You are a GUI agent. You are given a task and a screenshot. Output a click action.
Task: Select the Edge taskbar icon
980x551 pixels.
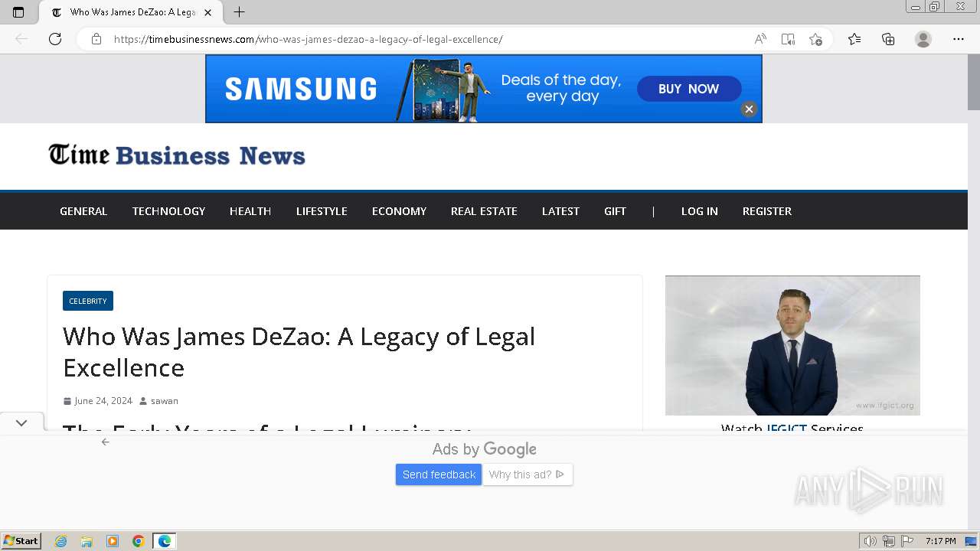165,541
